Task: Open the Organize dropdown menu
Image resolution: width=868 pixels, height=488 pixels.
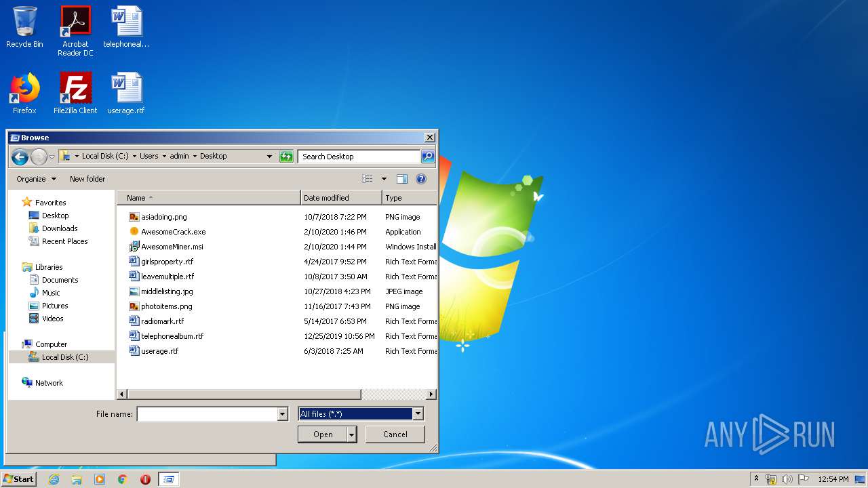Action: click(37, 179)
